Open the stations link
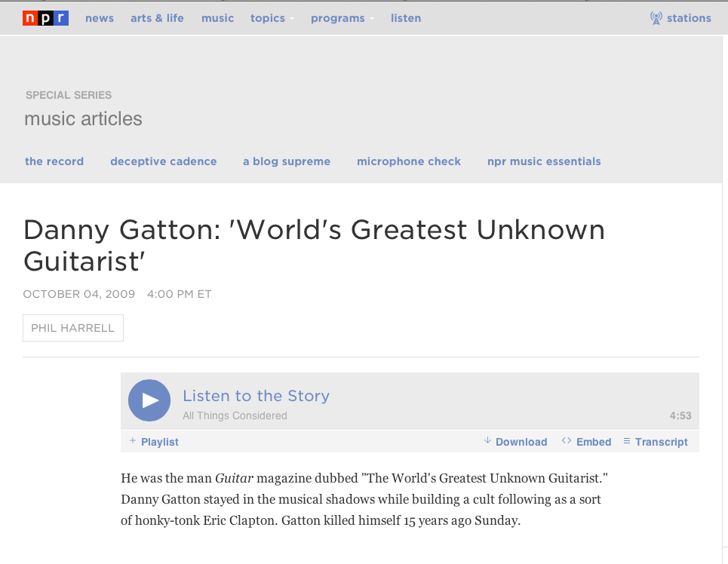The height and width of the screenshot is (564, 728). click(x=689, y=18)
